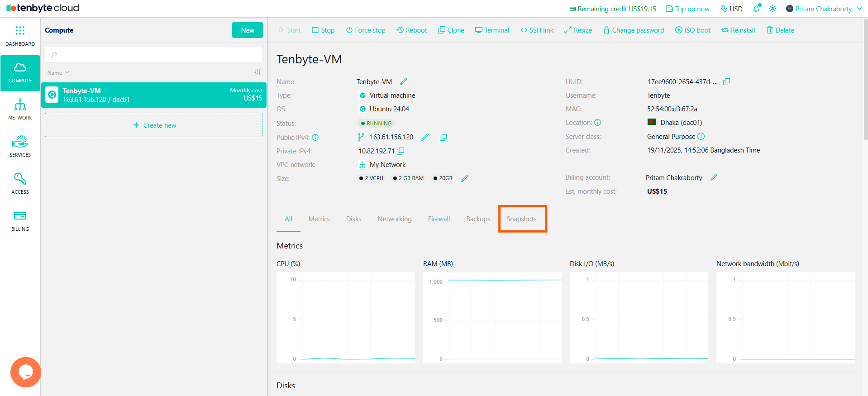This screenshot has height=396, width=868.
Task: Show Public IPv4 info tooltip icon
Action: [x=315, y=138]
